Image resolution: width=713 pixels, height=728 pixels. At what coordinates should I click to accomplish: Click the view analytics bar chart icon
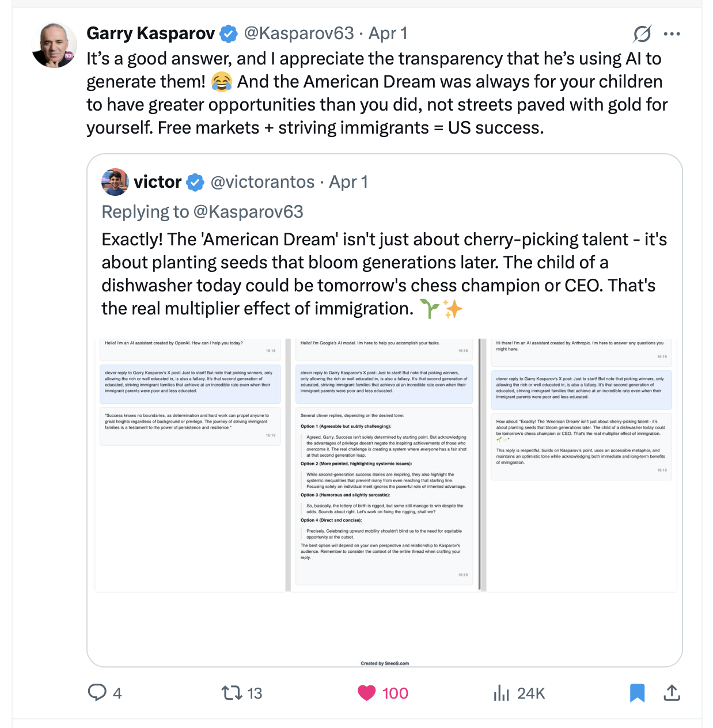click(x=503, y=693)
